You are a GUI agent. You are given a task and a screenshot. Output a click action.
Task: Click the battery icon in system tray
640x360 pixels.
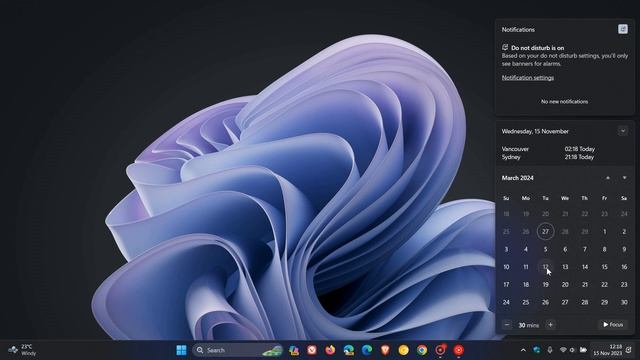point(583,350)
